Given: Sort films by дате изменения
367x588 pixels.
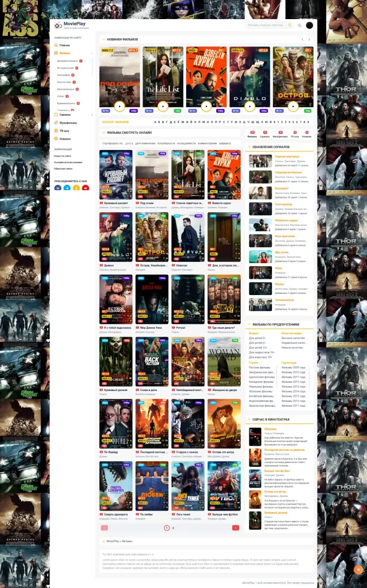Looking at the screenshot, I should coord(145,143).
